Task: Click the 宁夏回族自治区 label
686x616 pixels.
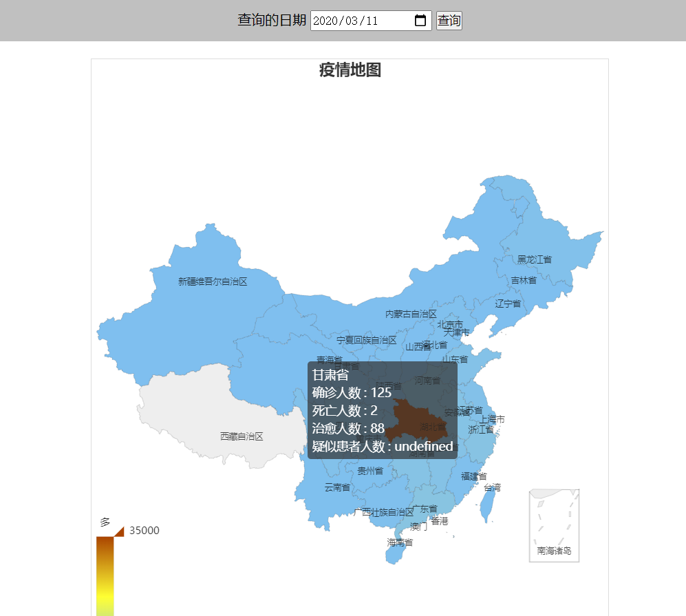Action: (x=367, y=341)
